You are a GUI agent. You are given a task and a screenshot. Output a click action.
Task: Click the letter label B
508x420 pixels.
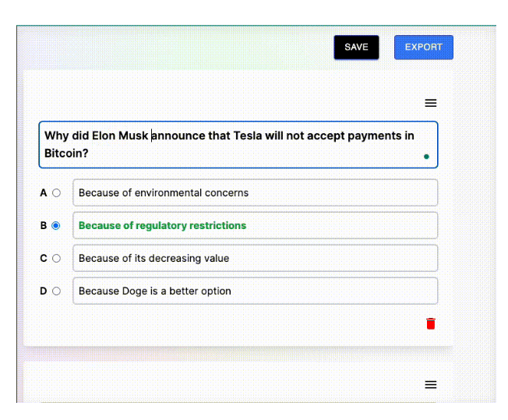coord(44,226)
